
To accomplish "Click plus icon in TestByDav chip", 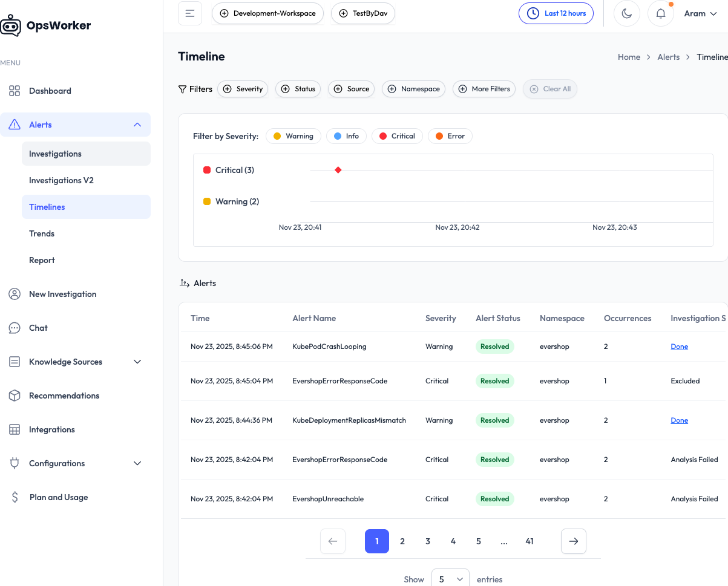I will 343,13.
